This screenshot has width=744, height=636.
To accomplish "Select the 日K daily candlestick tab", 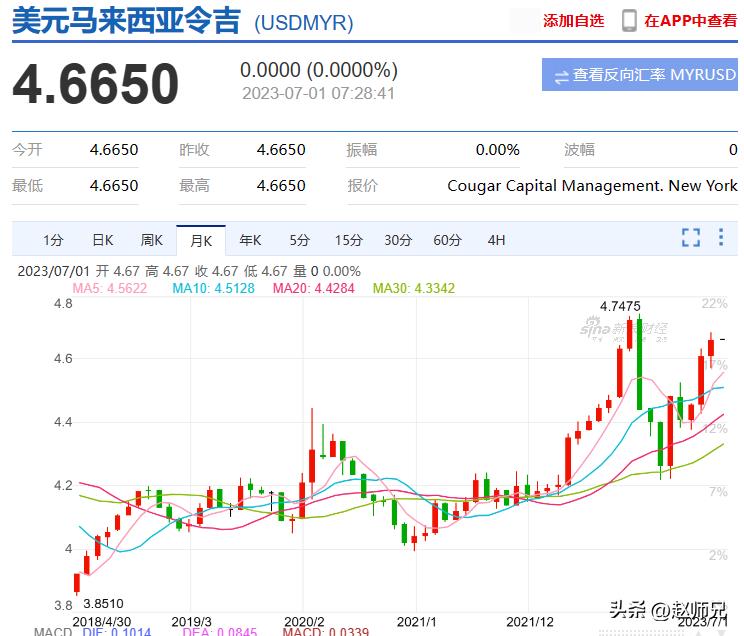I will [102, 240].
